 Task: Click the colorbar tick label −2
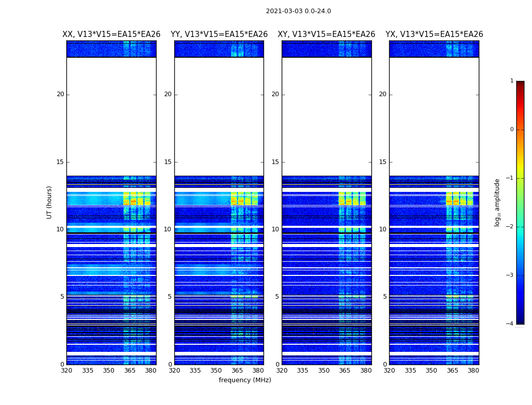click(x=510, y=227)
